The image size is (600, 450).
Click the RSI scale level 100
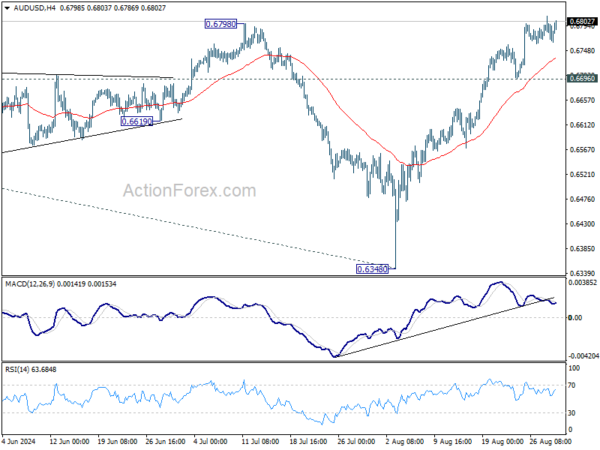coord(574,368)
